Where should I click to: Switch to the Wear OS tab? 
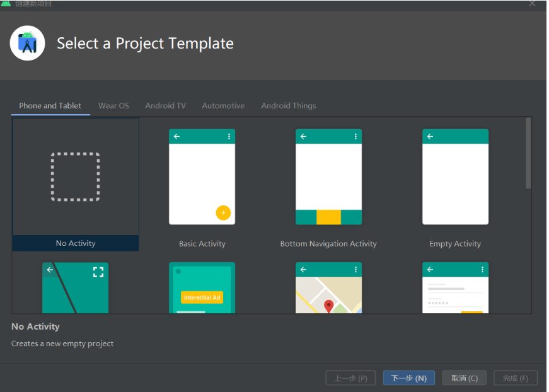pos(113,106)
